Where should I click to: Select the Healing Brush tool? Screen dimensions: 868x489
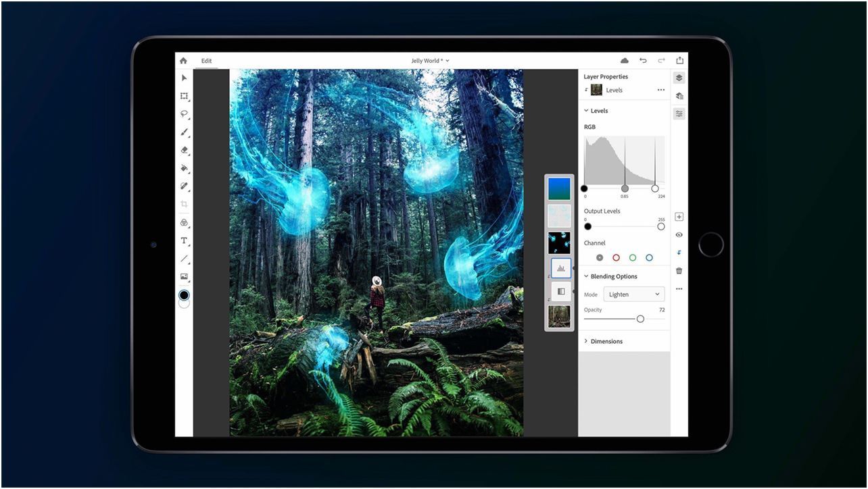point(184,187)
